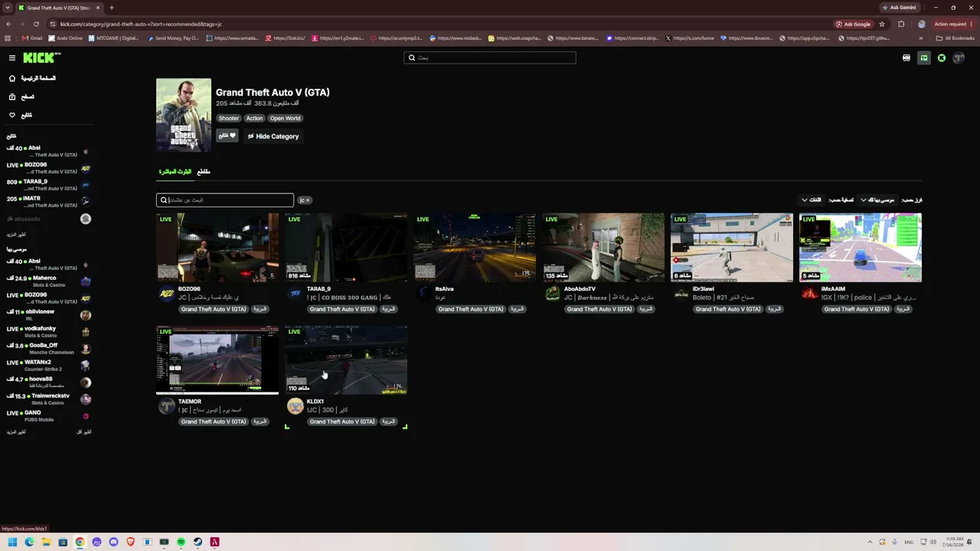Open the TAEMOR stream thumbnail
Viewport: 980px width, 551px height.
(217, 360)
